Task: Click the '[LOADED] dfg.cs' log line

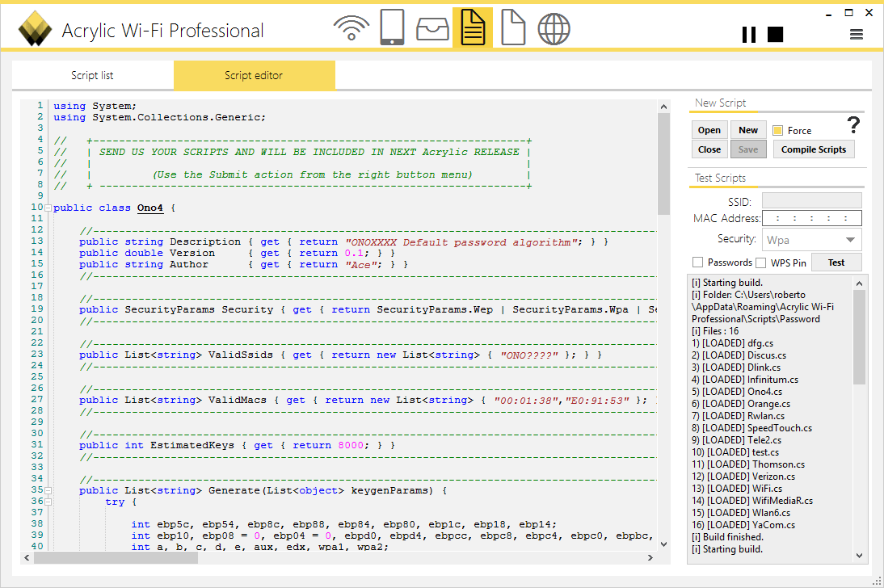Action: pos(732,342)
